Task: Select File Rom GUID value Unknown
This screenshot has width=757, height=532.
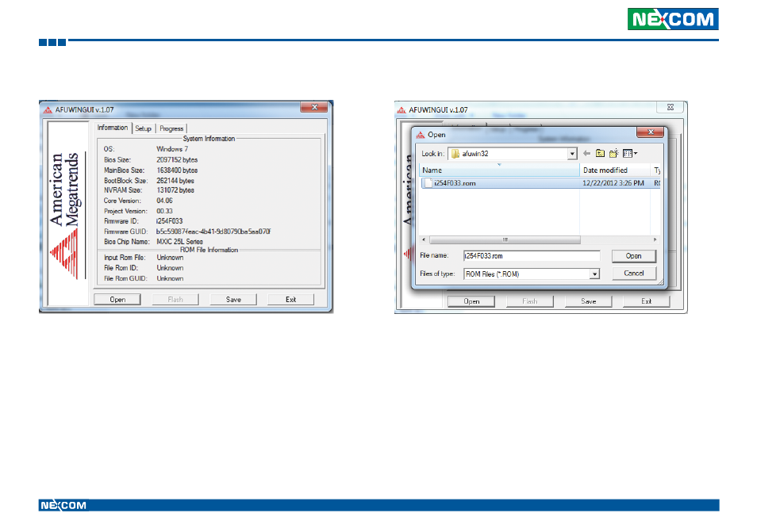Action: [x=170, y=278]
